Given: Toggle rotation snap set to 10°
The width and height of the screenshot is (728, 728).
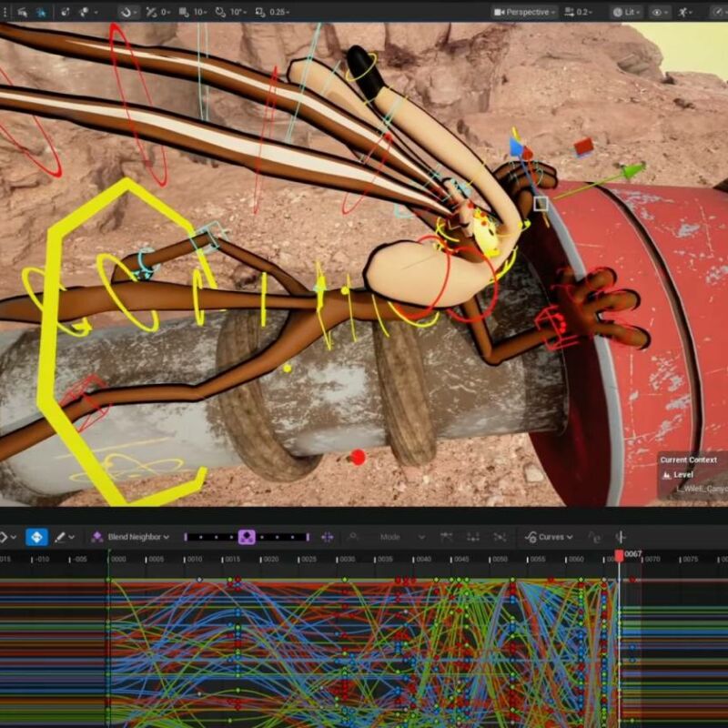Looking at the screenshot, I should coord(220,12).
